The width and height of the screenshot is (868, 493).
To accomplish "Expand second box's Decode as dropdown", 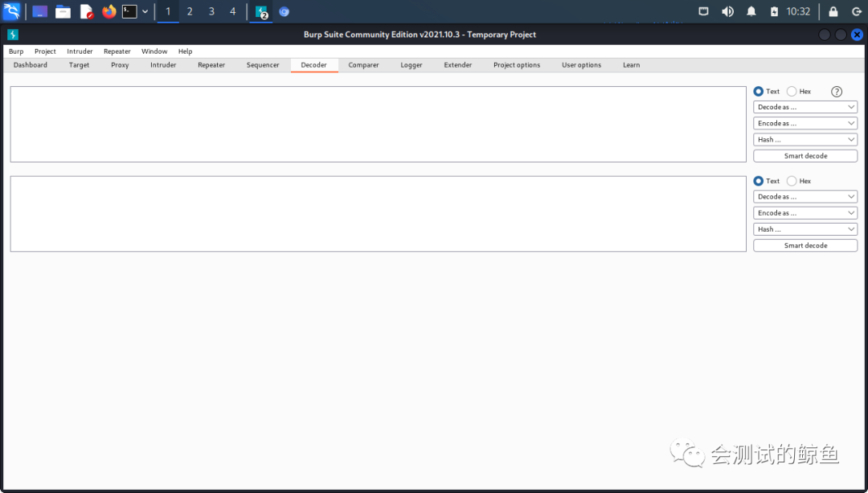I will point(805,197).
